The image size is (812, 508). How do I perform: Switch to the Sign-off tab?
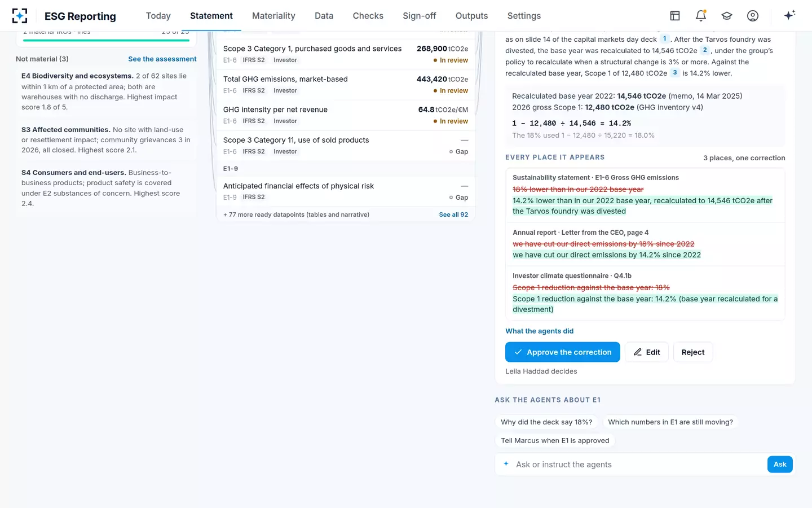click(419, 16)
